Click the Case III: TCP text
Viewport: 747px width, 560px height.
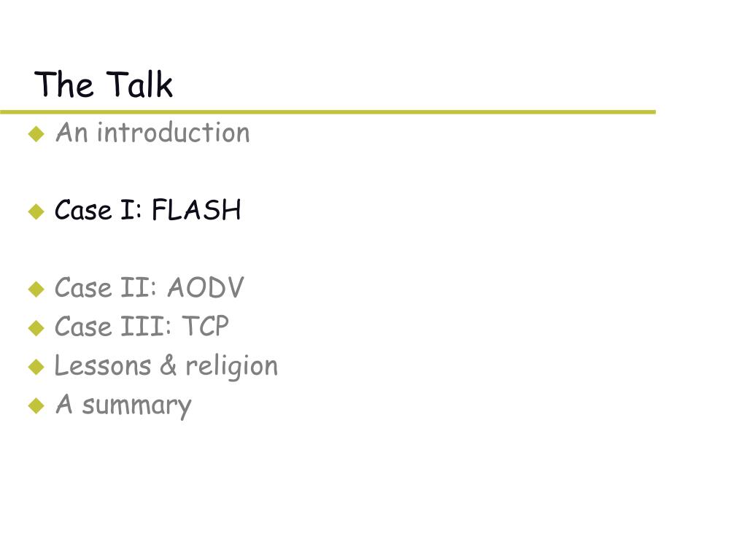click(142, 327)
